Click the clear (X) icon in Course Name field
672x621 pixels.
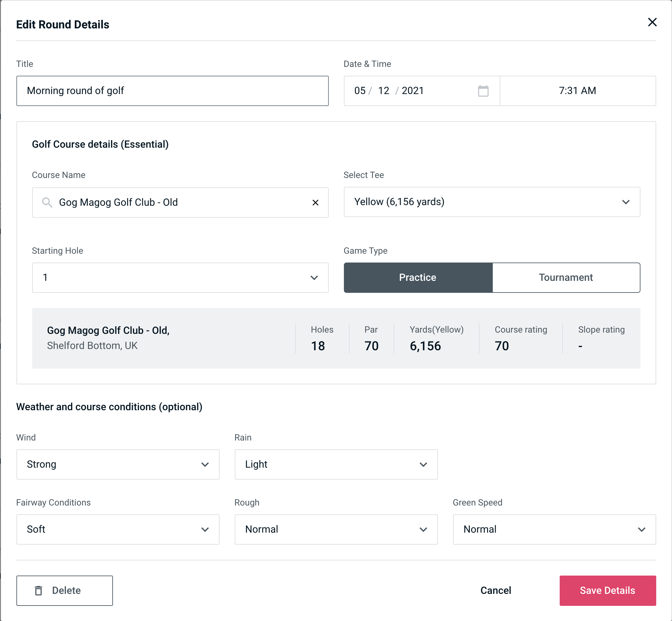coord(315,202)
